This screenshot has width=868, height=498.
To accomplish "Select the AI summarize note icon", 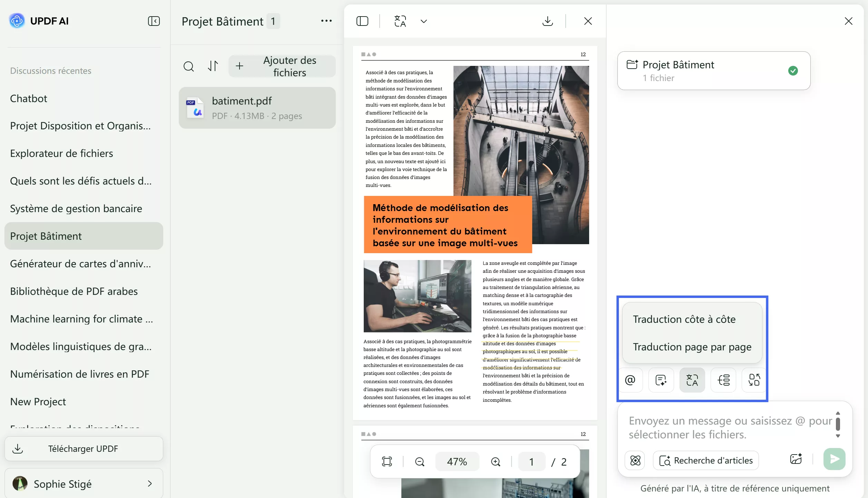I will click(x=661, y=380).
